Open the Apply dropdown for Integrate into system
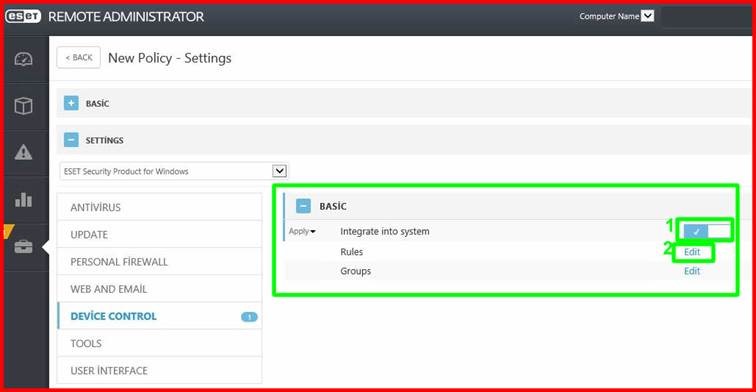756x392 pixels. 302,231
